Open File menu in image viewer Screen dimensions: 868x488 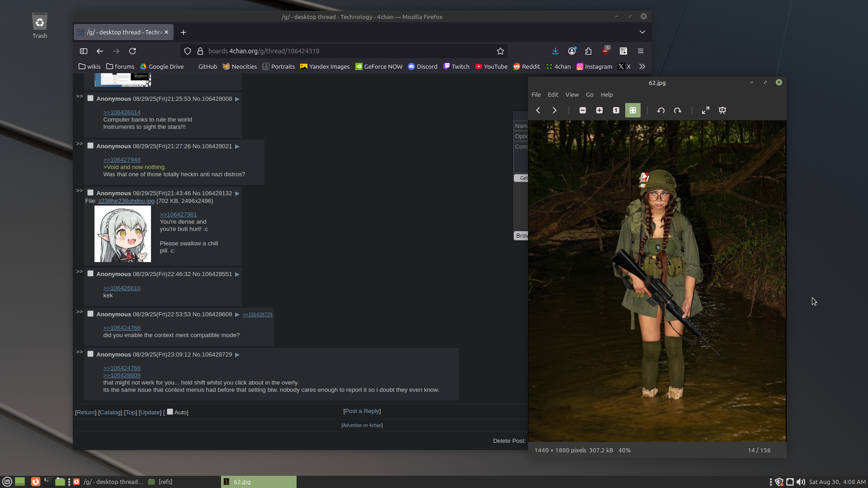click(x=536, y=94)
